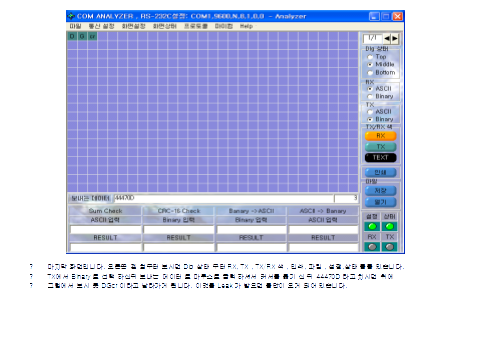
Task: Click RESULT field under CRC-16 Check
Action: (x=179, y=247)
